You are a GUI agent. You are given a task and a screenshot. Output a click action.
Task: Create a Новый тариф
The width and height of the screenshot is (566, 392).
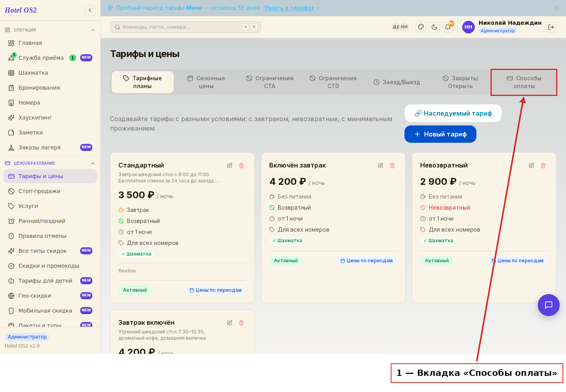pyautogui.click(x=440, y=134)
